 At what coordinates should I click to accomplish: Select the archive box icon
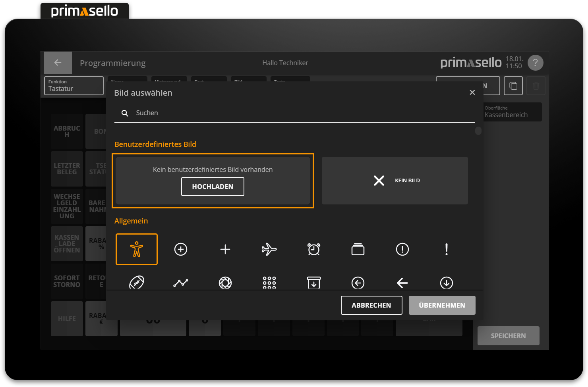point(313,283)
